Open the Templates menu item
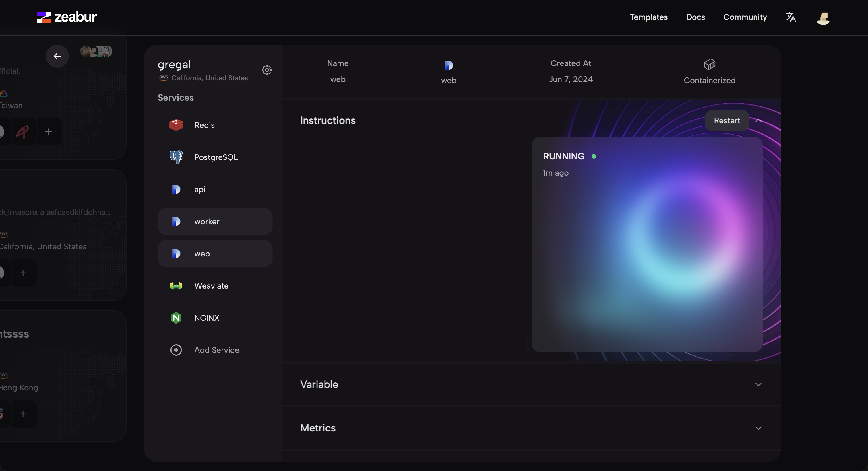 (x=648, y=17)
